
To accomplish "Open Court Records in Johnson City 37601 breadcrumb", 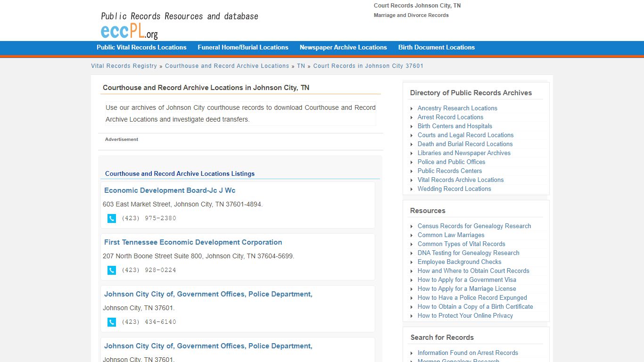I will 368,66.
